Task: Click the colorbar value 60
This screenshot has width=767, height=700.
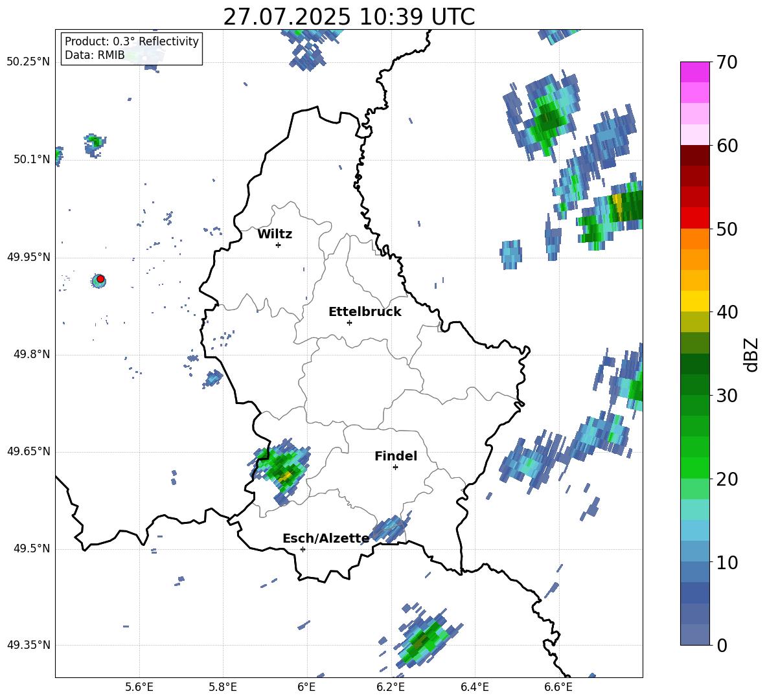Action: point(727,146)
